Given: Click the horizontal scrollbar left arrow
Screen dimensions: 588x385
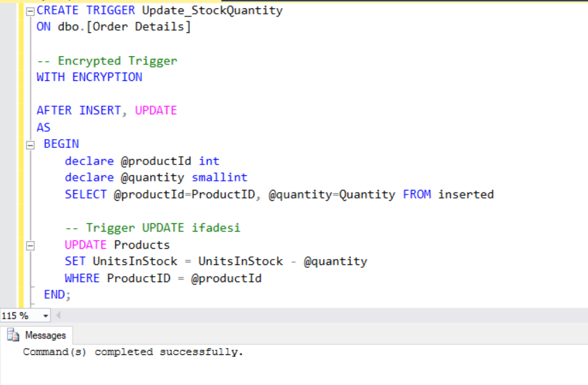Looking at the screenshot, I should pyautogui.click(x=58, y=316).
